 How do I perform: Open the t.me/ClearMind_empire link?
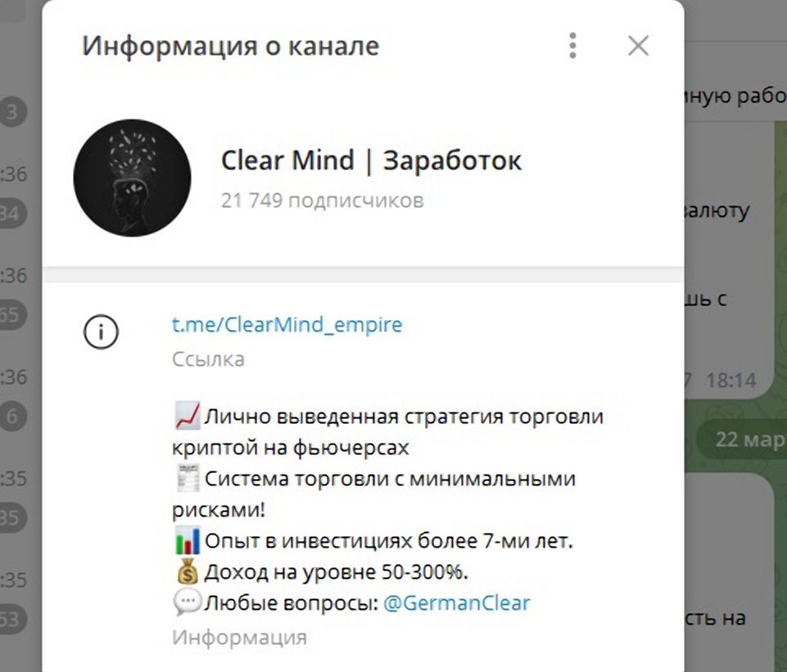[x=287, y=325]
